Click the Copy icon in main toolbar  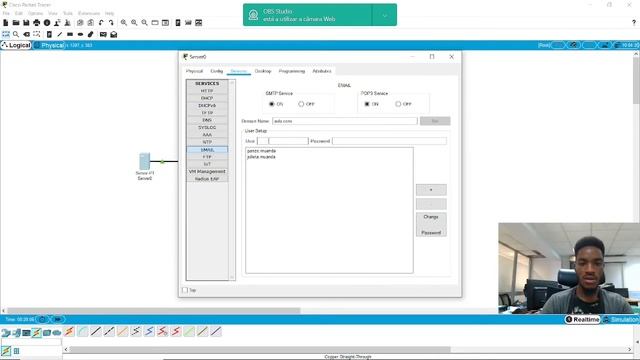click(80, 23)
